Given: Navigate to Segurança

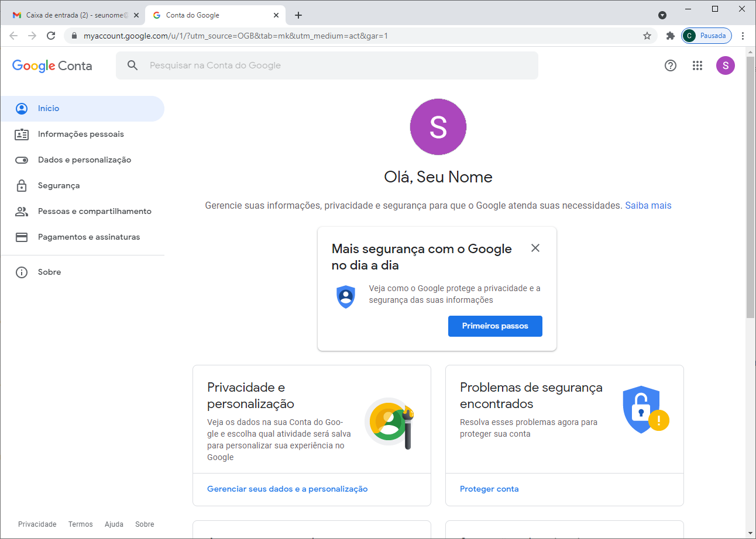Looking at the screenshot, I should tap(82, 186).
